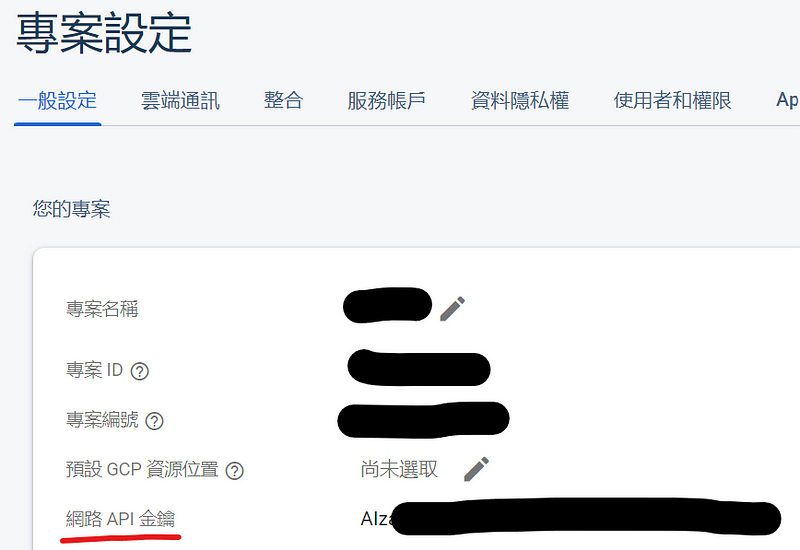800x550 pixels.
Task: Click the 專案設定 page heading
Action: point(104,34)
